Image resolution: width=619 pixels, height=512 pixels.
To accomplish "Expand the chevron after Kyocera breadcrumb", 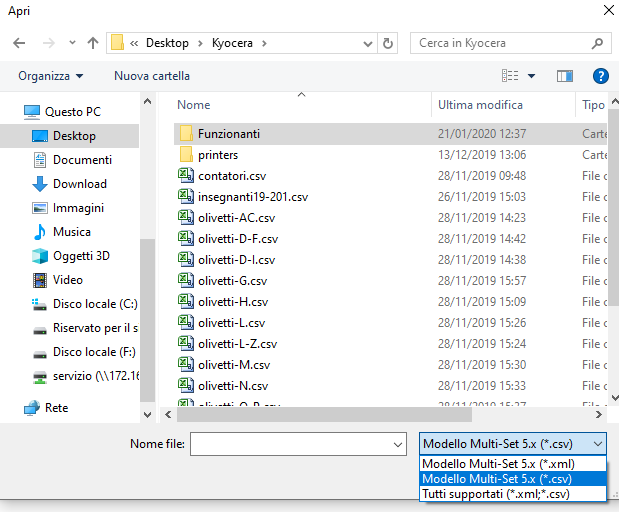I will [x=264, y=43].
